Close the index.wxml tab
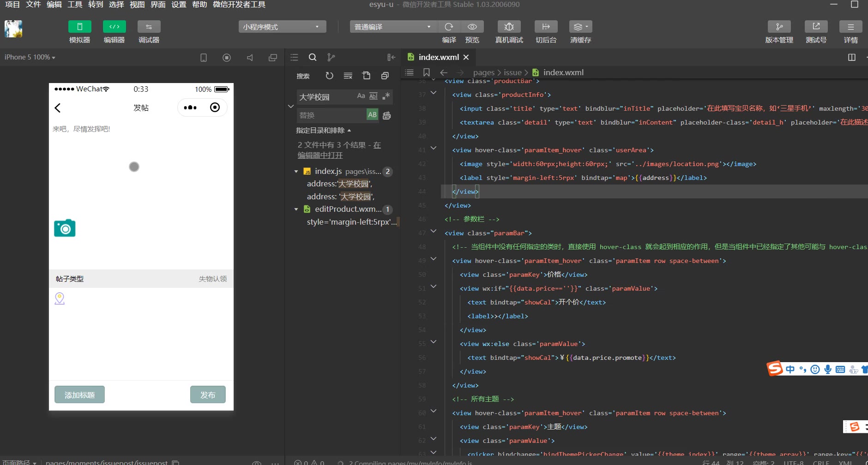 (x=466, y=57)
